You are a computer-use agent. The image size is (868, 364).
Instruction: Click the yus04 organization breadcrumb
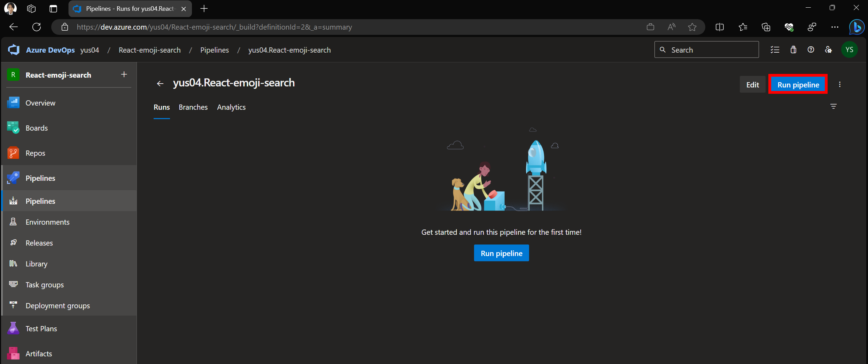90,50
